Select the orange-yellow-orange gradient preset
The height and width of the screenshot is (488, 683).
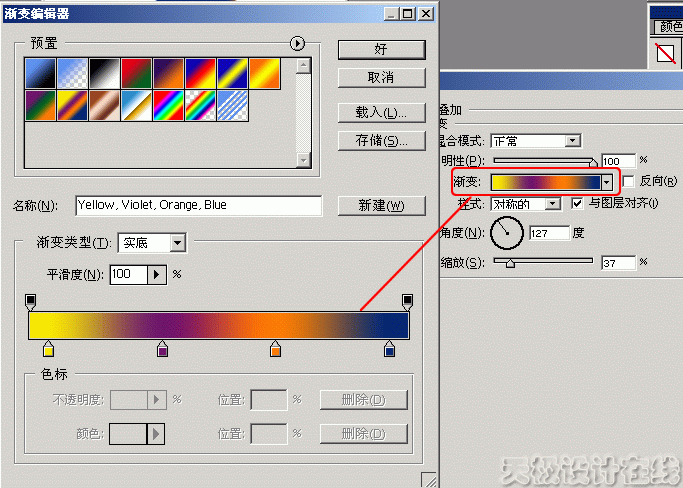pyautogui.click(x=265, y=74)
